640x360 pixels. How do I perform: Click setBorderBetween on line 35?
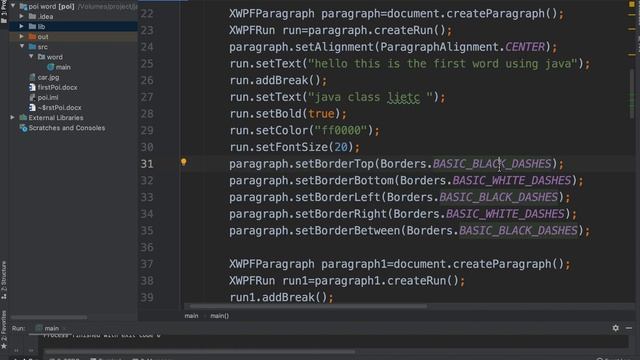(x=347, y=231)
